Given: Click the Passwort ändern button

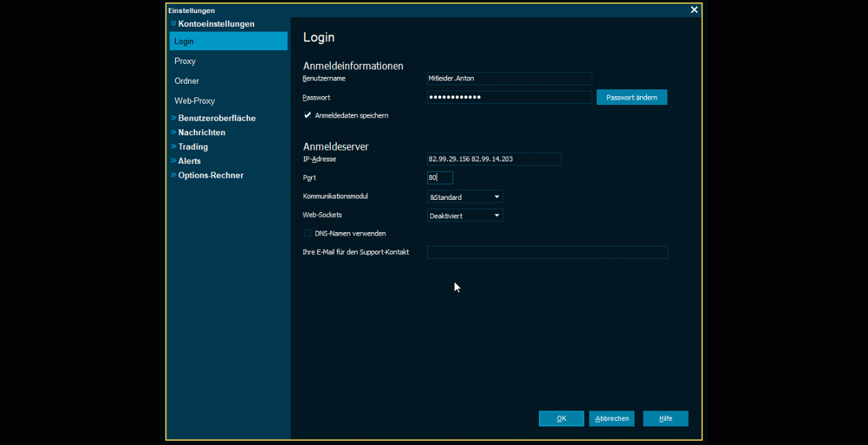Looking at the screenshot, I should pyautogui.click(x=631, y=98).
